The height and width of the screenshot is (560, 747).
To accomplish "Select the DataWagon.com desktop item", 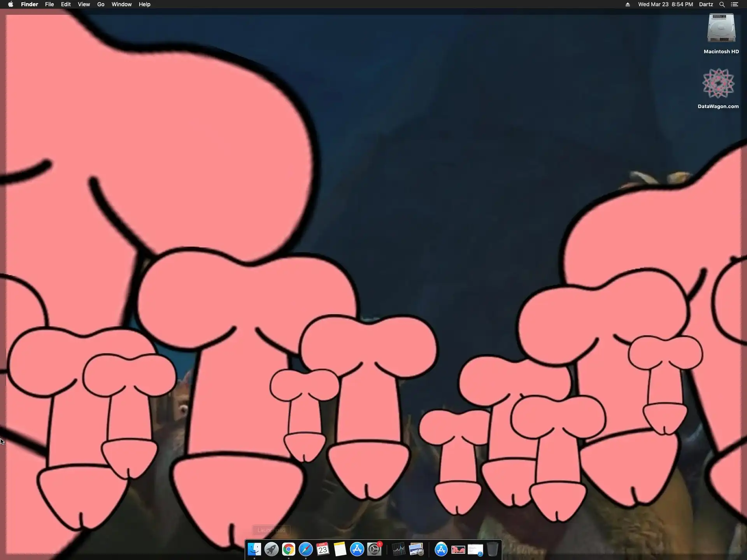I will pos(718,84).
